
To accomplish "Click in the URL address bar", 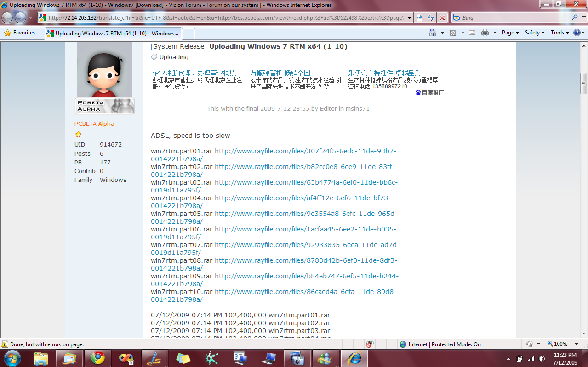I will pos(225,18).
